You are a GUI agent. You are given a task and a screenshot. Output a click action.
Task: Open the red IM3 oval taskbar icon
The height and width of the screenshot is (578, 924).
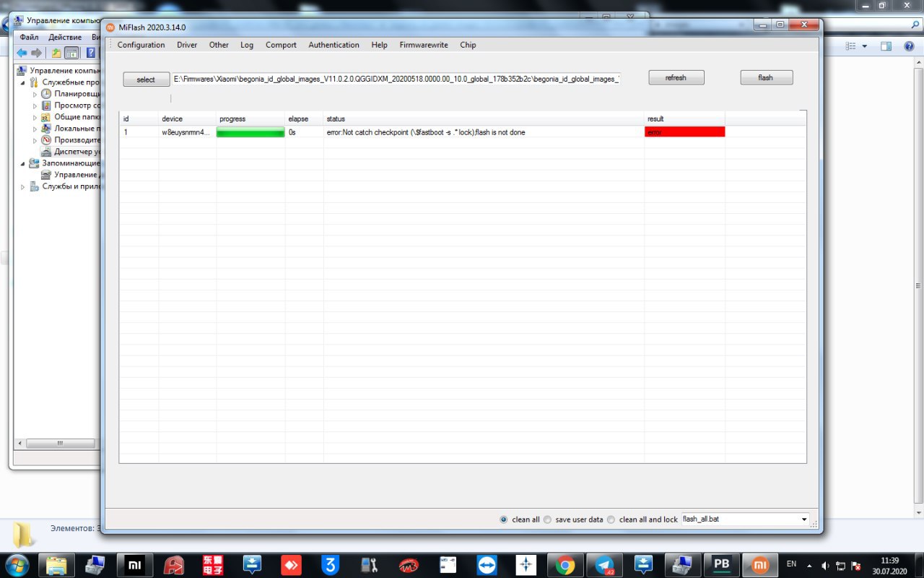point(408,565)
